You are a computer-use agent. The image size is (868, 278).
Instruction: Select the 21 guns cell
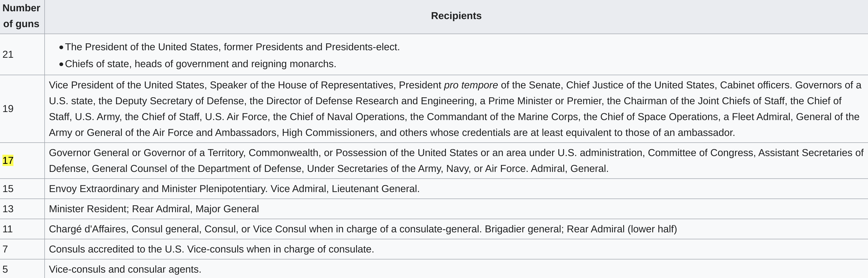(22, 54)
